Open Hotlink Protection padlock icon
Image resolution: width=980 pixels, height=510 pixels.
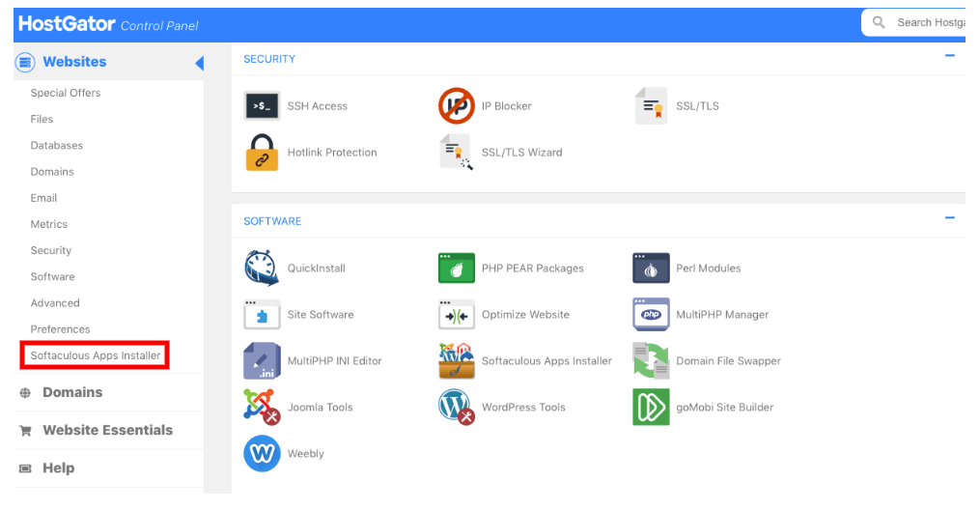262,153
